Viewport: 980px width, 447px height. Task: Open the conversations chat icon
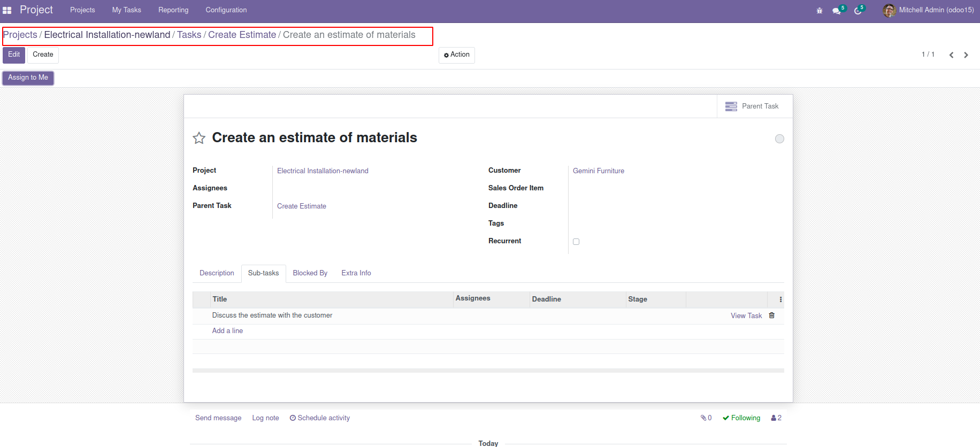tap(837, 11)
